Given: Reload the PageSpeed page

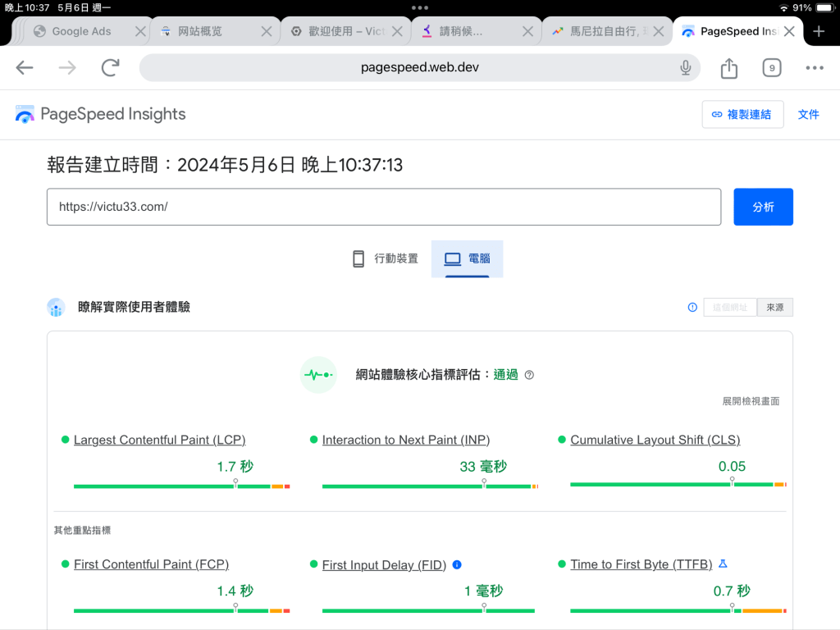Looking at the screenshot, I should pyautogui.click(x=110, y=68).
